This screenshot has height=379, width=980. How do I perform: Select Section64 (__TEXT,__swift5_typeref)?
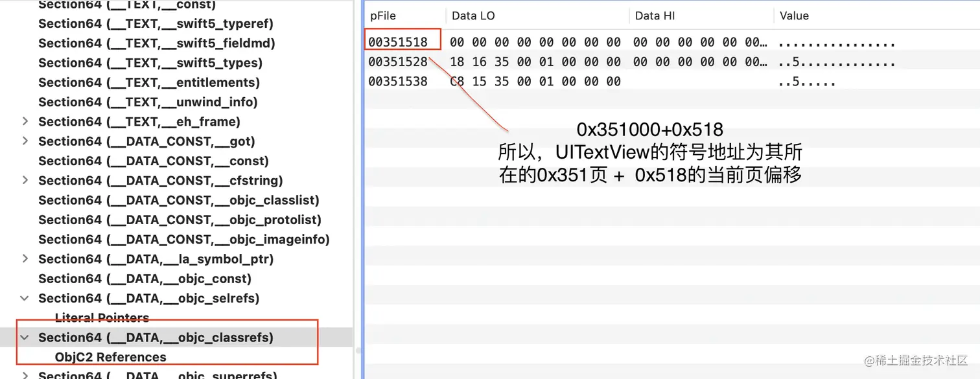[x=156, y=23]
